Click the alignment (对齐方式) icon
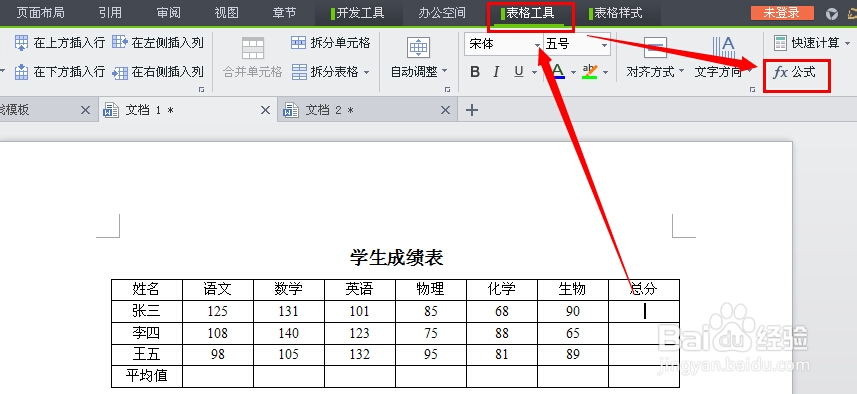Screen dimensions: 857x394 [655, 47]
